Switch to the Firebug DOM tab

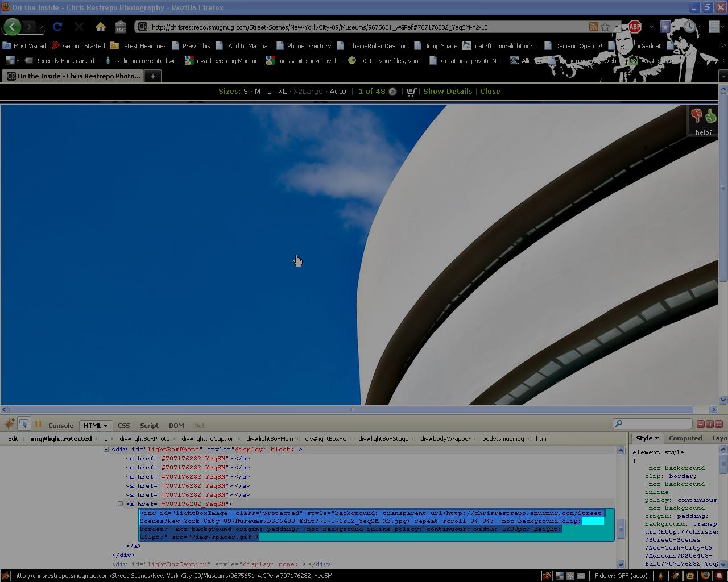point(176,426)
